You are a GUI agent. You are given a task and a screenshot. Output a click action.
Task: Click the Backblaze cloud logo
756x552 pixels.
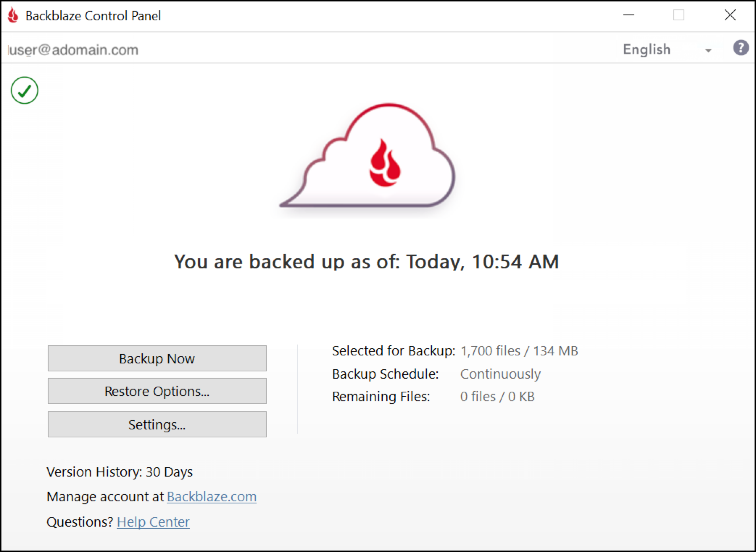pos(367,156)
